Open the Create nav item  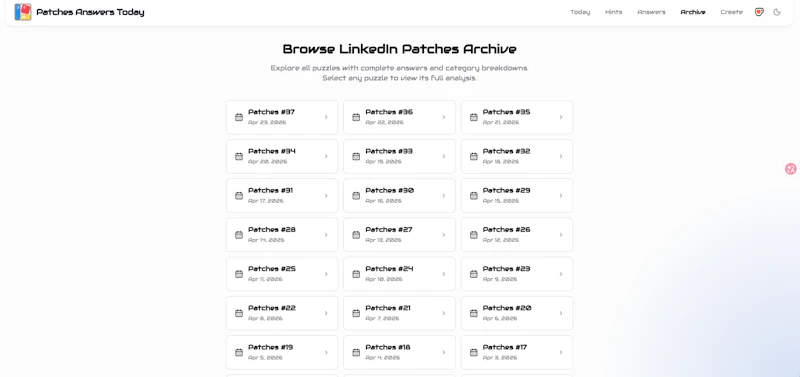(x=732, y=12)
